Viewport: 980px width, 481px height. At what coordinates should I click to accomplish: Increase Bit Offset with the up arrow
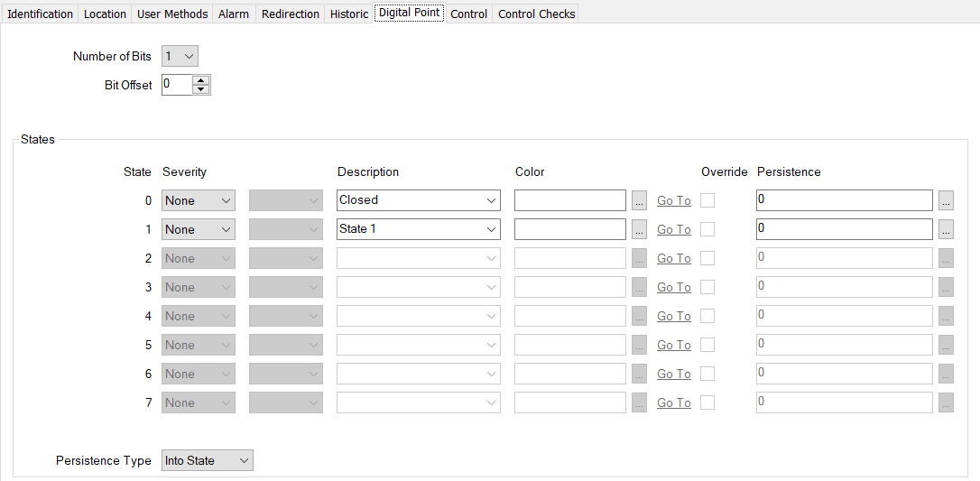201,80
